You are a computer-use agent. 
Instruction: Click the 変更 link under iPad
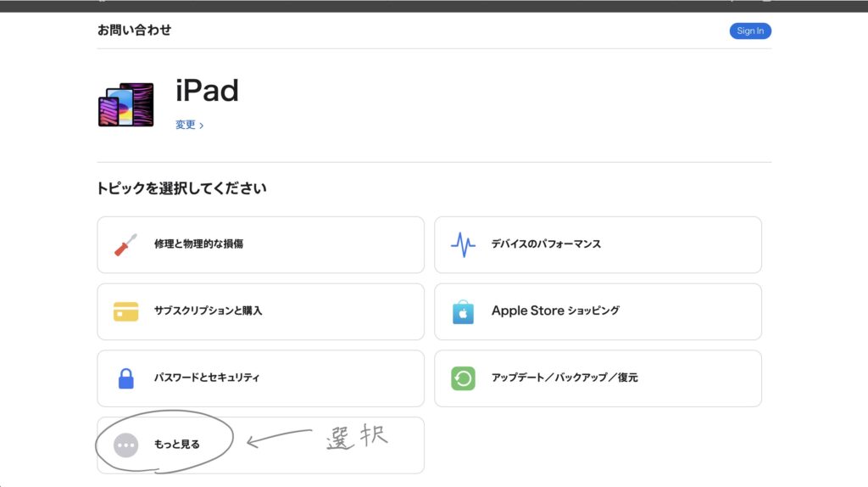pyautogui.click(x=186, y=125)
